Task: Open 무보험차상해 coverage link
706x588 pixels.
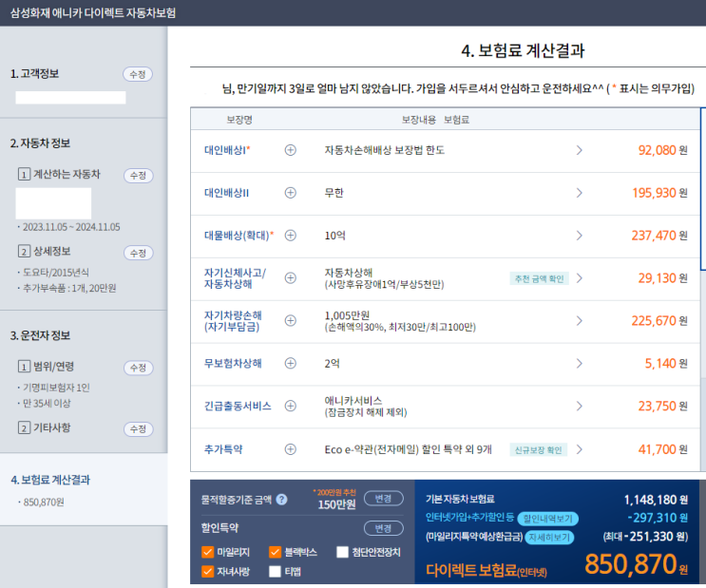Action: pyautogui.click(x=233, y=363)
